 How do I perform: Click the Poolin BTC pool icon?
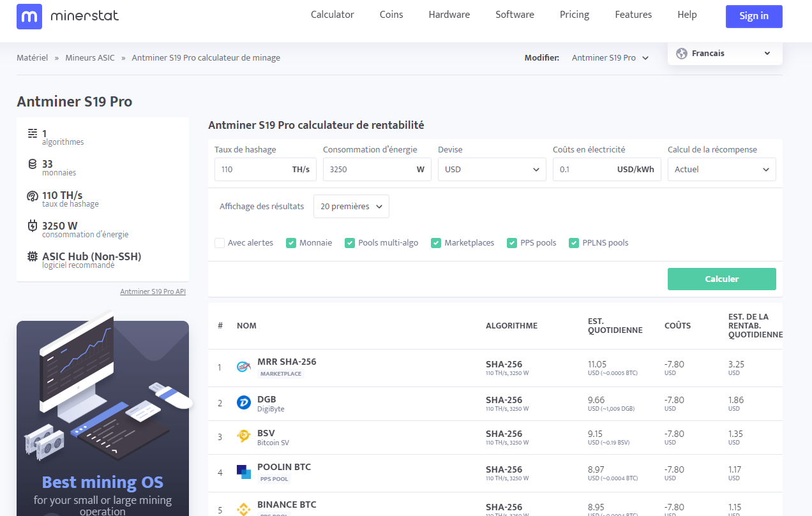point(244,472)
